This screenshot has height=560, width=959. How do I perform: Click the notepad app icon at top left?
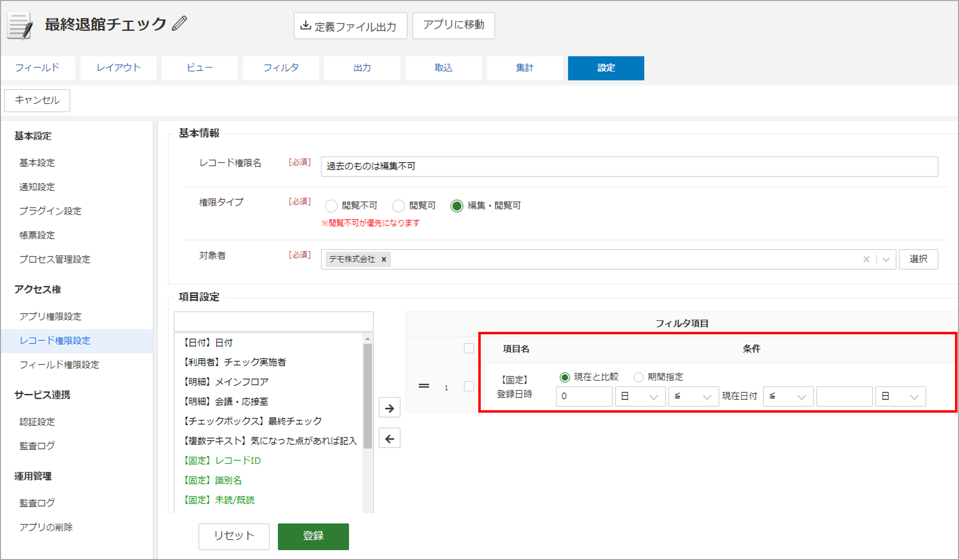click(x=20, y=26)
